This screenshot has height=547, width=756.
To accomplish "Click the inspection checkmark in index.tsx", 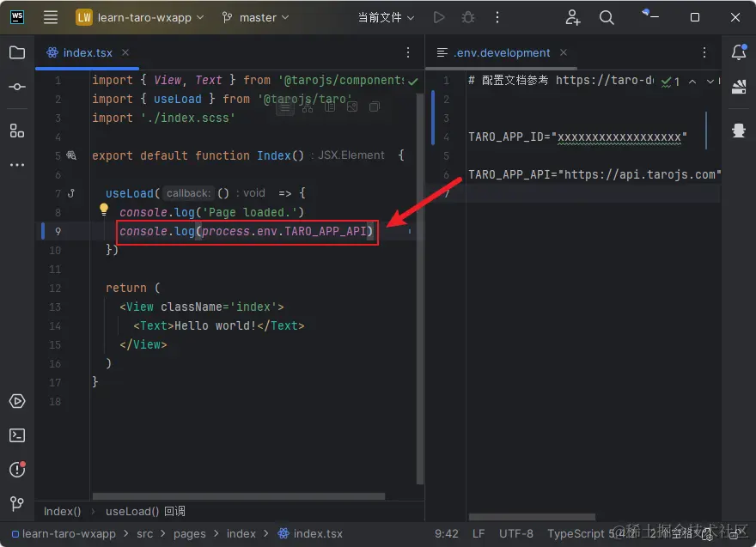I will 413,81.
